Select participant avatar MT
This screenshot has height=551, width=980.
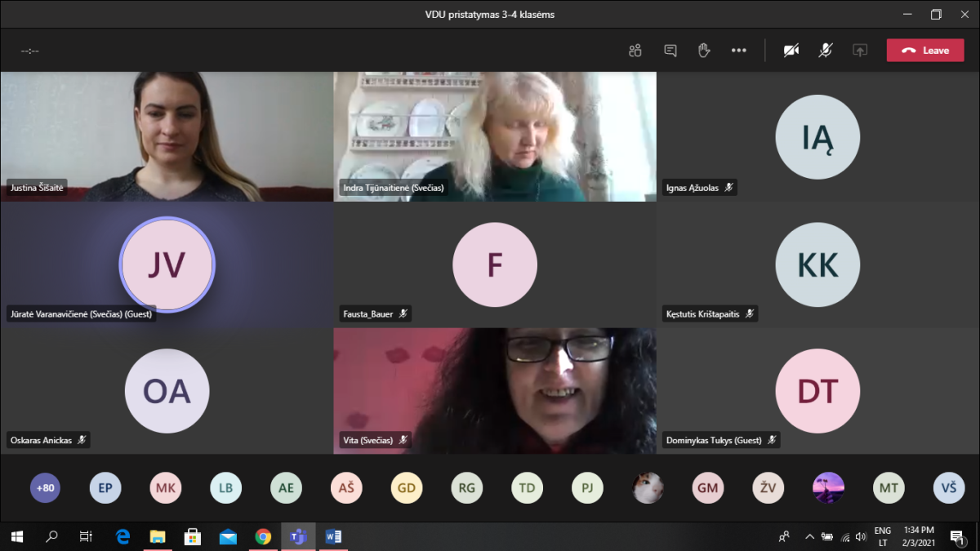coord(889,488)
